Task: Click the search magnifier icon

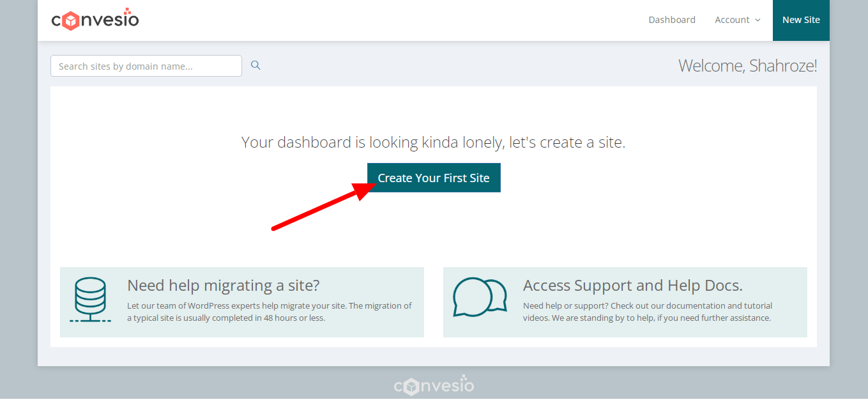Action: tap(255, 65)
